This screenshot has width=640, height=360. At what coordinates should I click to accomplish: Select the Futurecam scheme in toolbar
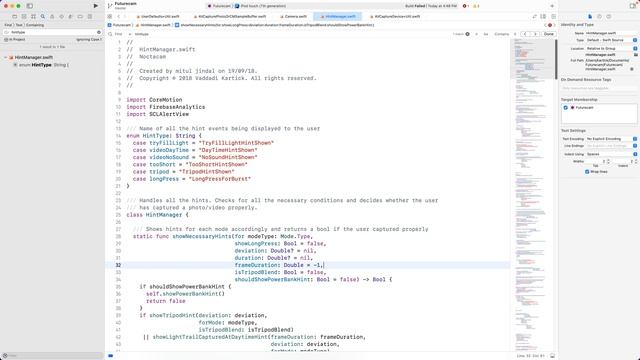[219, 6]
